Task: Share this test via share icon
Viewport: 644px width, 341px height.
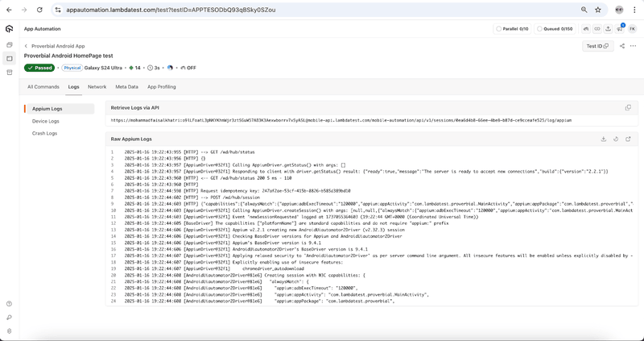Action: pyautogui.click(x=621, y=46)
